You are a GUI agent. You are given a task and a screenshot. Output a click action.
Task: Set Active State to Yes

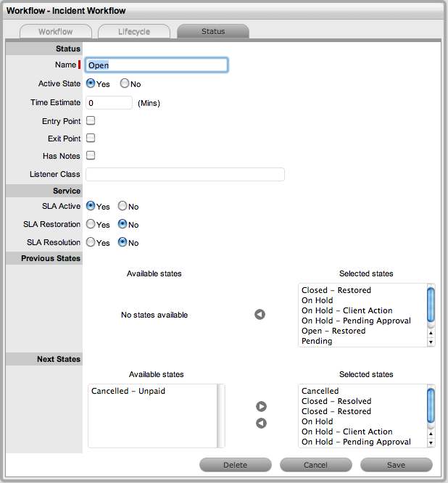[x=91, y=83]
